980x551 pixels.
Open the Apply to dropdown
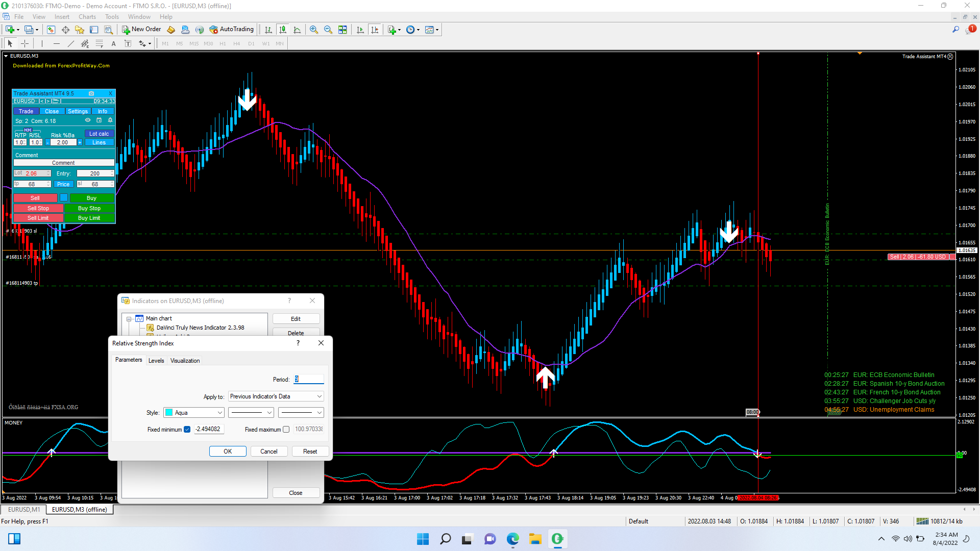276,396
